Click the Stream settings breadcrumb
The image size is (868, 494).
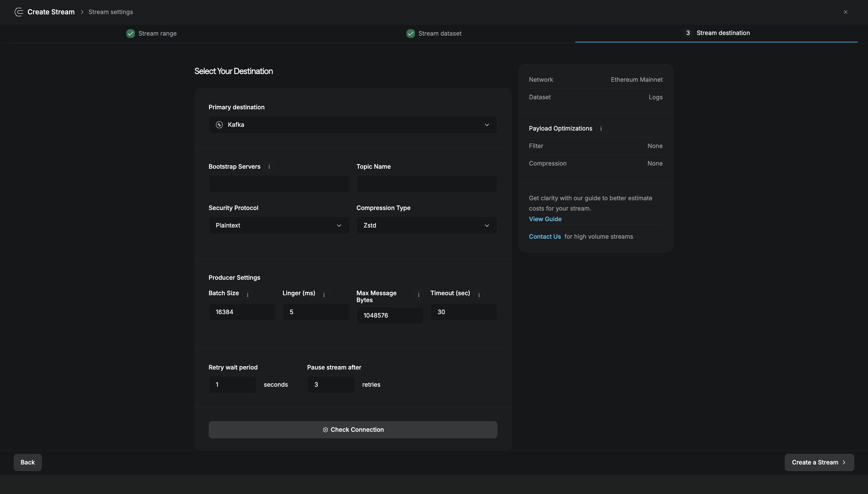click(x=111, y=12)
